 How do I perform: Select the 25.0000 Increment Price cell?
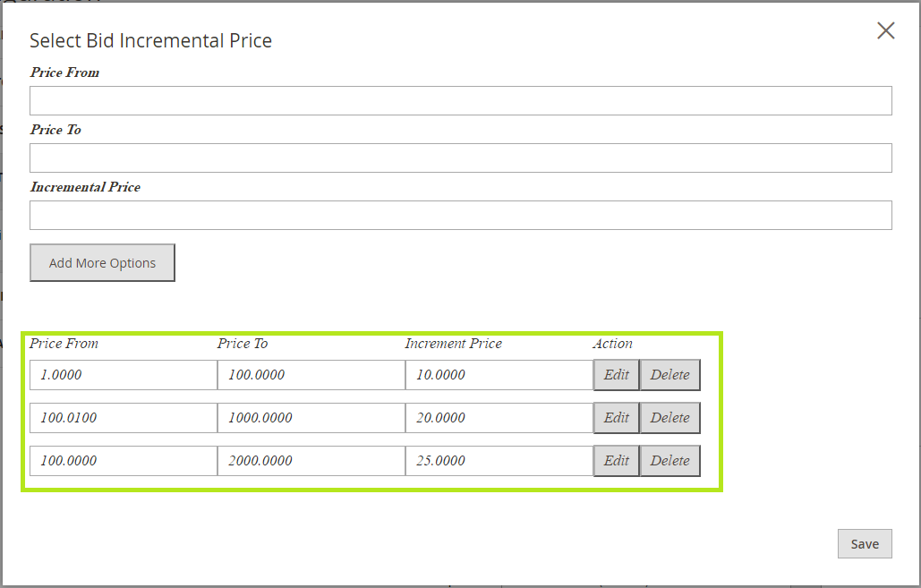499,461
